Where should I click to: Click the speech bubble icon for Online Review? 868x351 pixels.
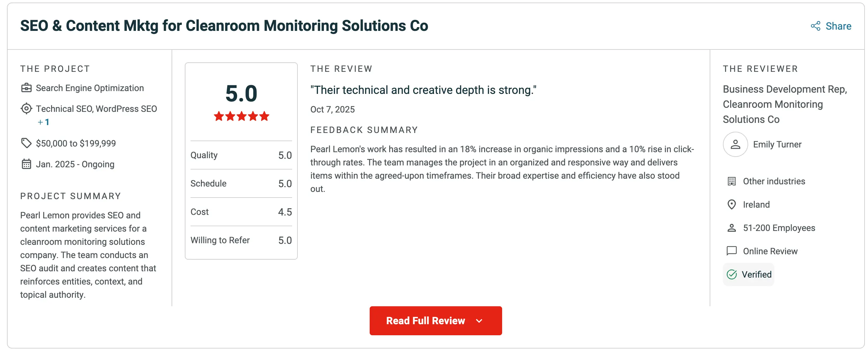coord(731,251)
